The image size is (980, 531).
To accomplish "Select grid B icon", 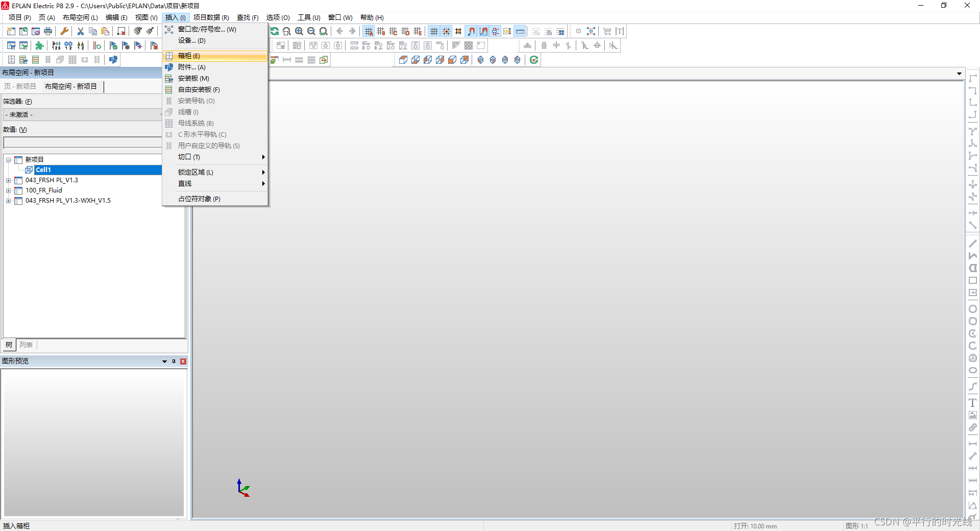I will 381,31.
